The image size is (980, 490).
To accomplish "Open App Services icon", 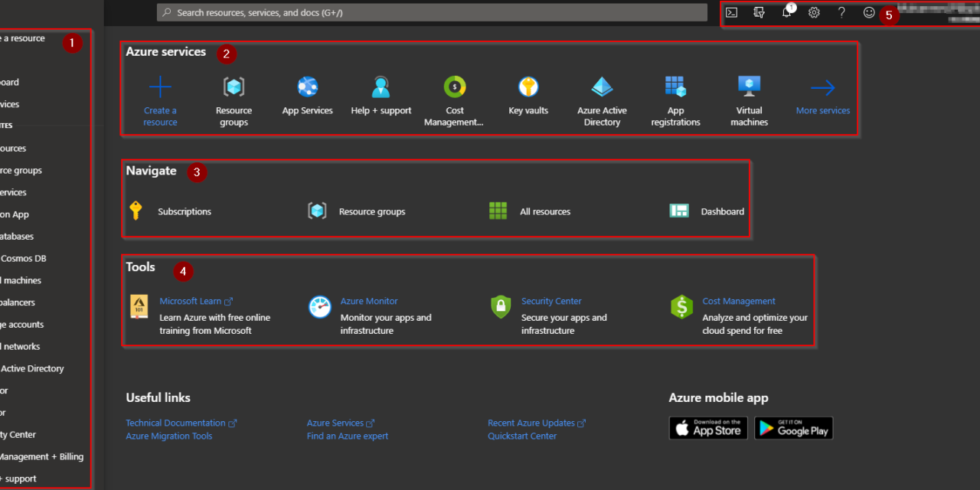I will point(307,87).
